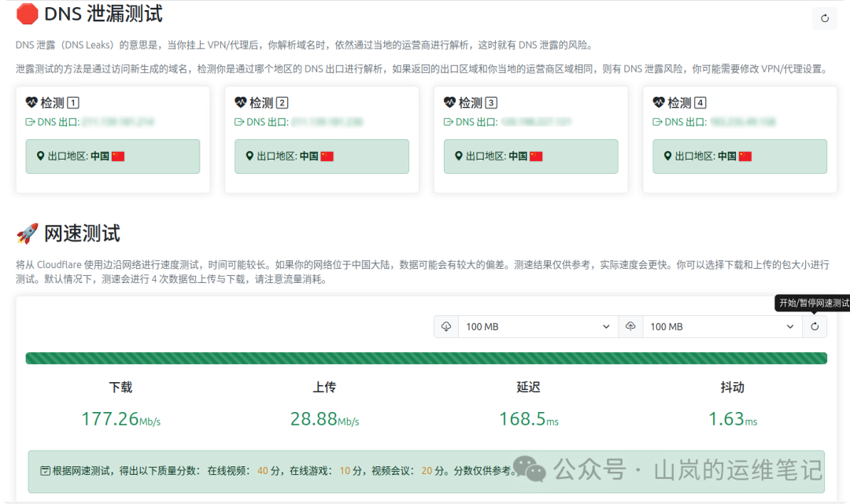Click the China flag on 检测 2 card
Screen dimensions: 850x504
pos(328,156)
